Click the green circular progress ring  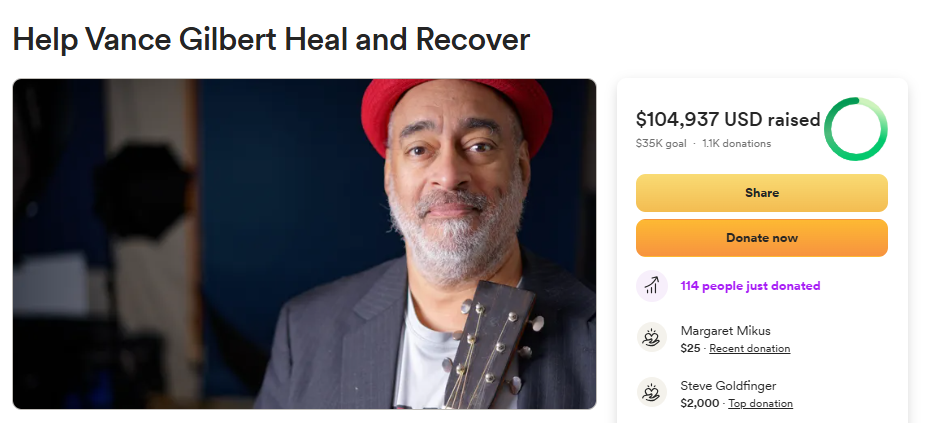(855, 129)
